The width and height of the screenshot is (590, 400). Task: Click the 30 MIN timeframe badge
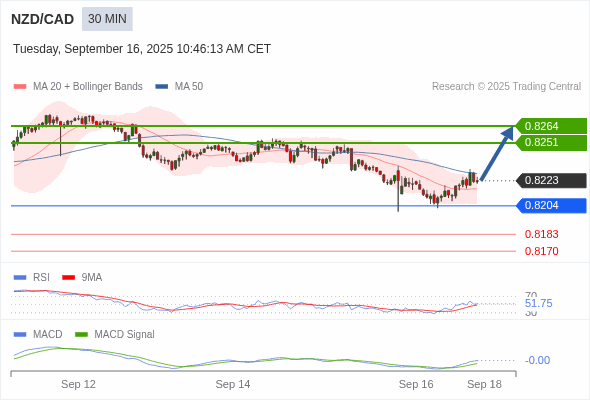[107, 19]
